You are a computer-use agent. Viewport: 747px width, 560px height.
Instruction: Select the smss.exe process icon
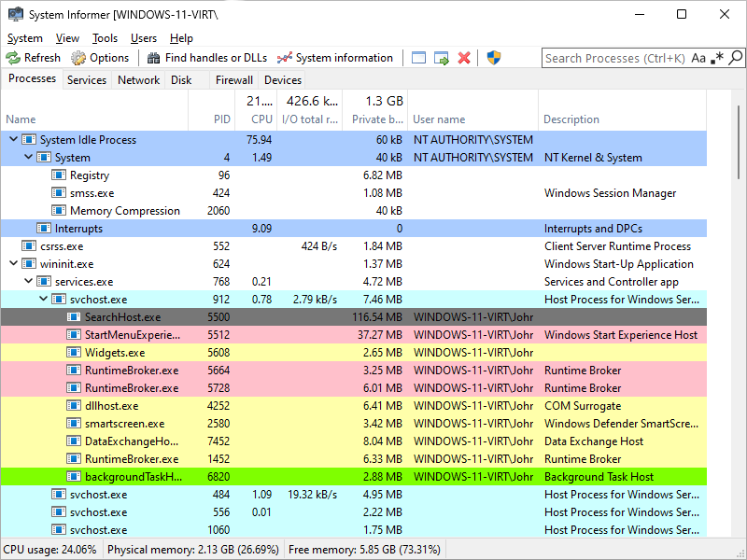[x=59, y=193]
